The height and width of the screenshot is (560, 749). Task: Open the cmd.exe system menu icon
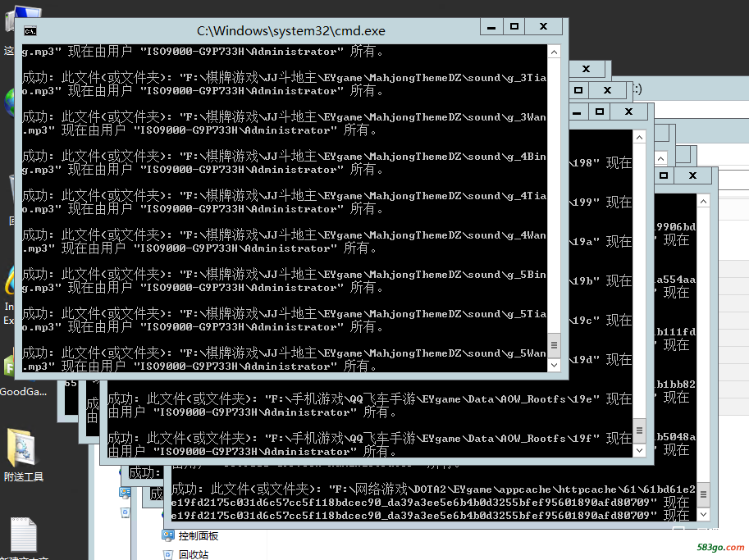click(x=30, y=31)
